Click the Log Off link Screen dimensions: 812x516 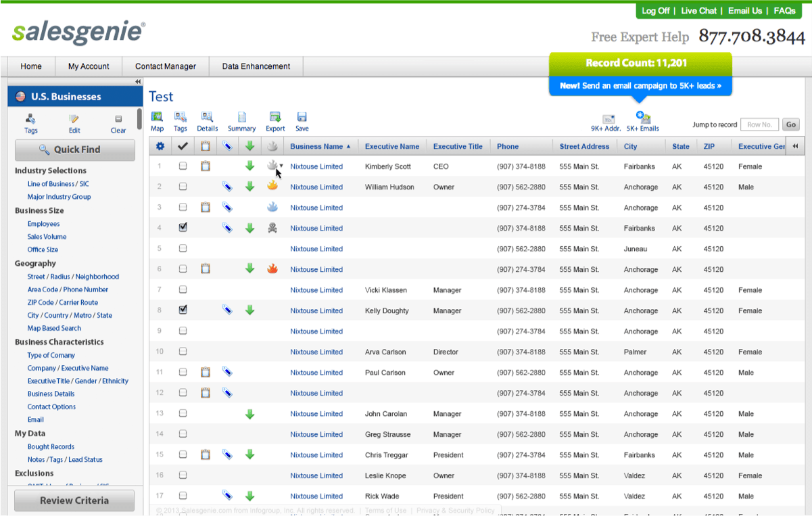tap(656, 11)
